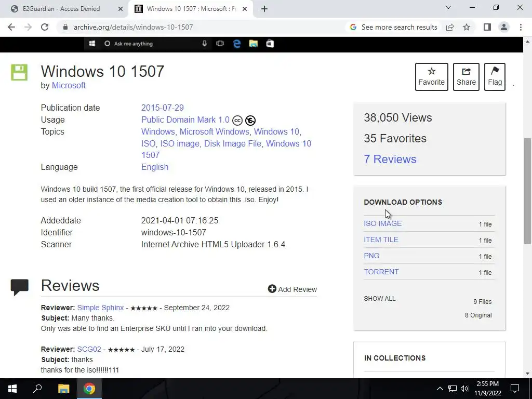This screenshot has width=532, height=399.
Task: Click See more search results chip
Action: click(x=394, y=27)
